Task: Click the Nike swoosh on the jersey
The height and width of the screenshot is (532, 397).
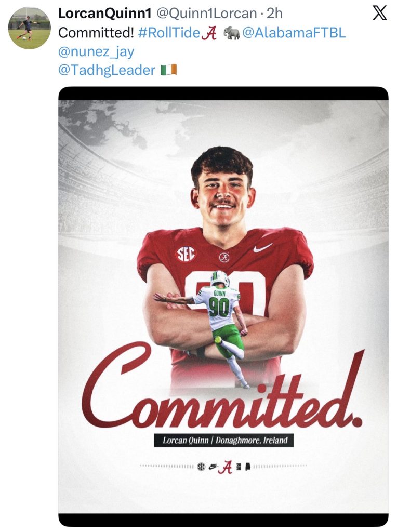Action: click(x=262, y=248)
